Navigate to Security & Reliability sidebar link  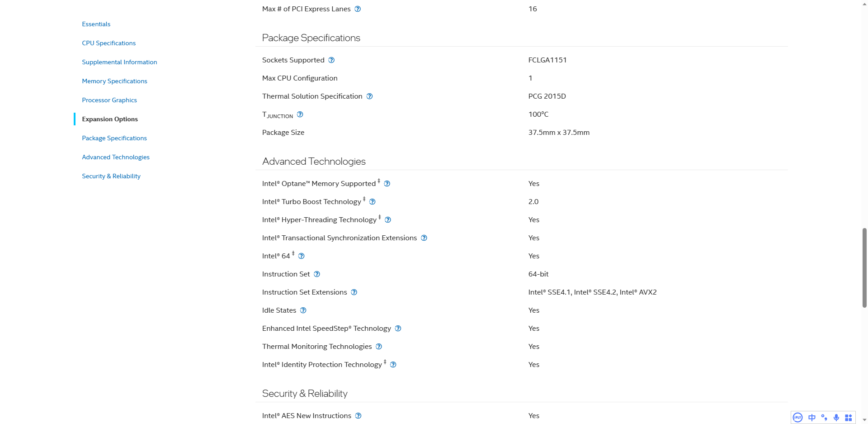point(111,176)
